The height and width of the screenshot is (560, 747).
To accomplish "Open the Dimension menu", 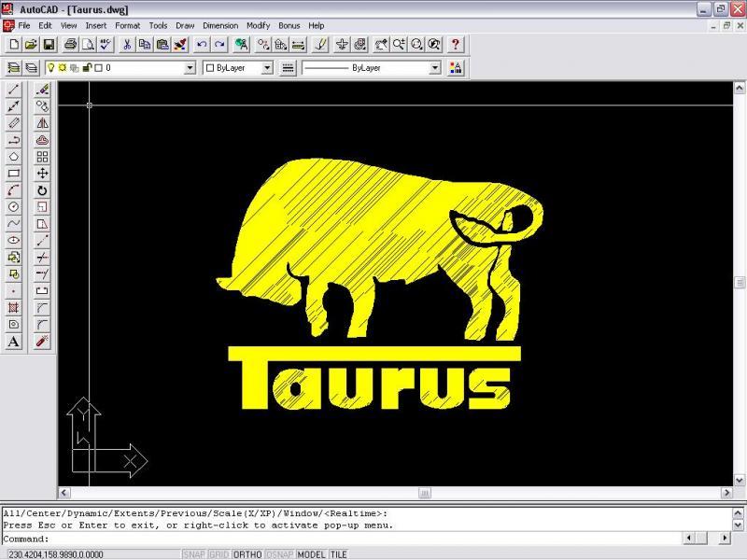I will pos(220,25).
